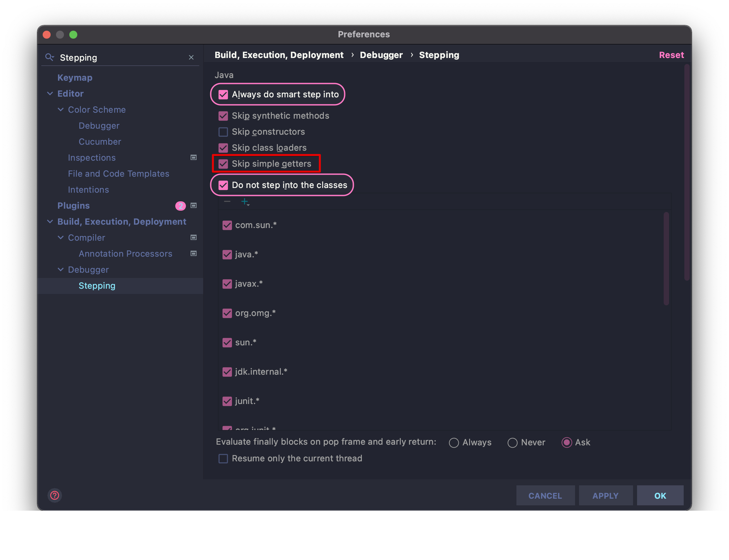Click the Reset link

coord(671,55)
